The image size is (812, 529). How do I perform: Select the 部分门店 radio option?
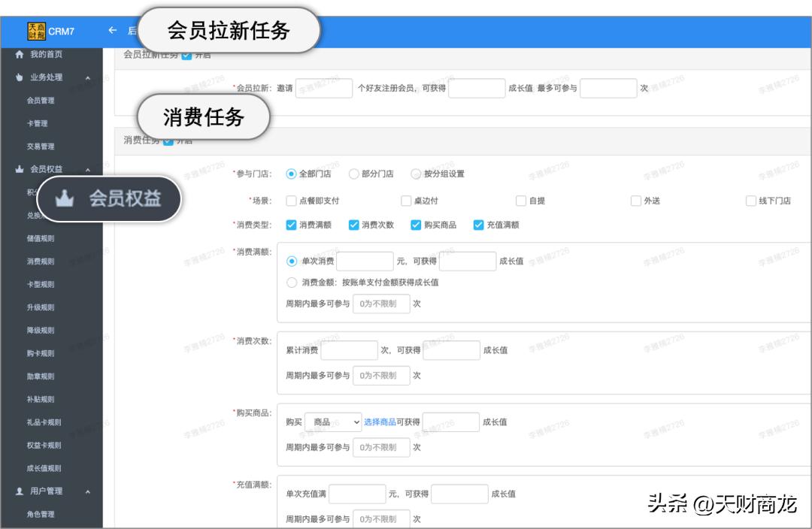pyautogui.click(x=353, y=173)
